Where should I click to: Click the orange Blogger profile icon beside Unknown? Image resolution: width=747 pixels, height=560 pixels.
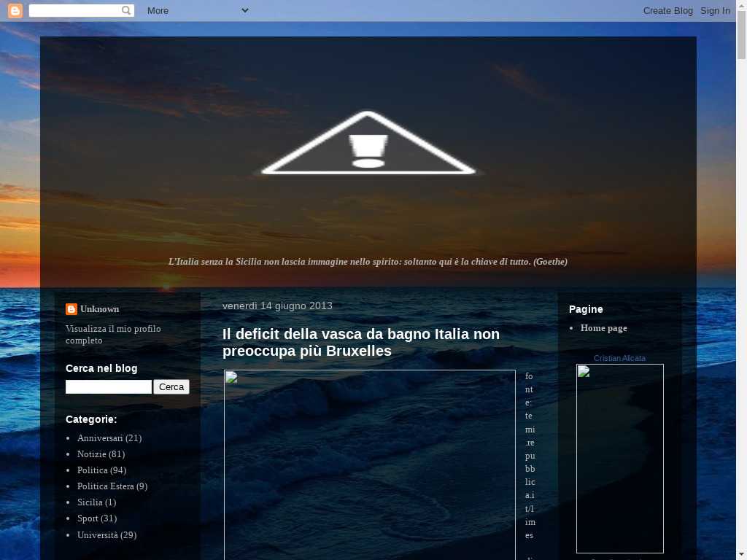coord(71,309)
